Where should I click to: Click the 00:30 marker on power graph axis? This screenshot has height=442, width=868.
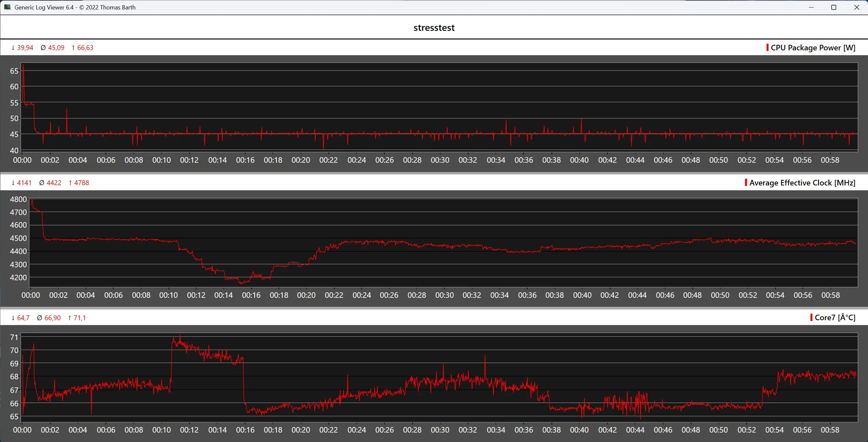point(440,160)
